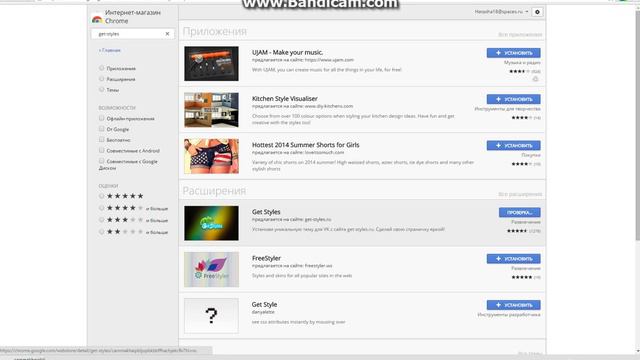
Task: Select four stars and more filter
Action: pos(102,208)
